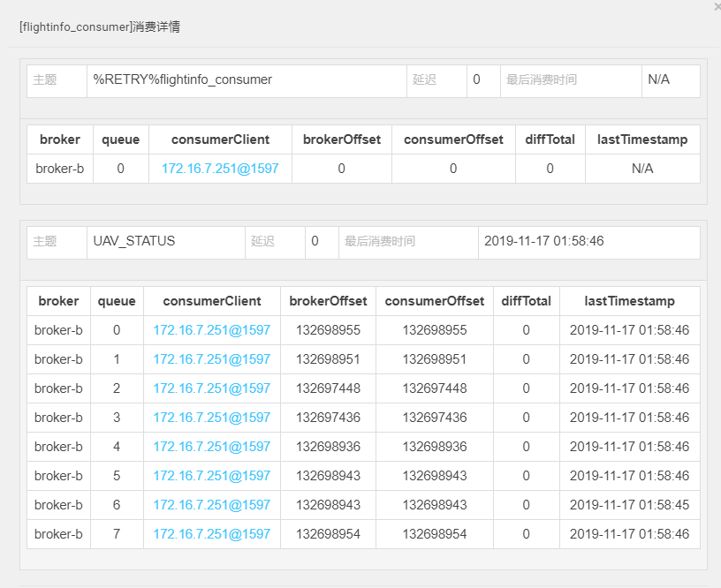
Task: Open consumer client link for UAV_STATUS queue 0
Action: [x=212, y=330]
